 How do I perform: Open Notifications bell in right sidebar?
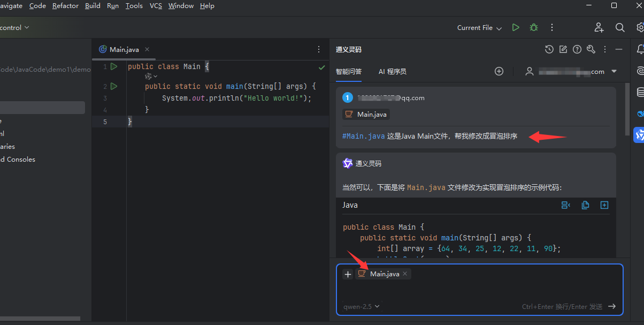[x=640, y=49]
